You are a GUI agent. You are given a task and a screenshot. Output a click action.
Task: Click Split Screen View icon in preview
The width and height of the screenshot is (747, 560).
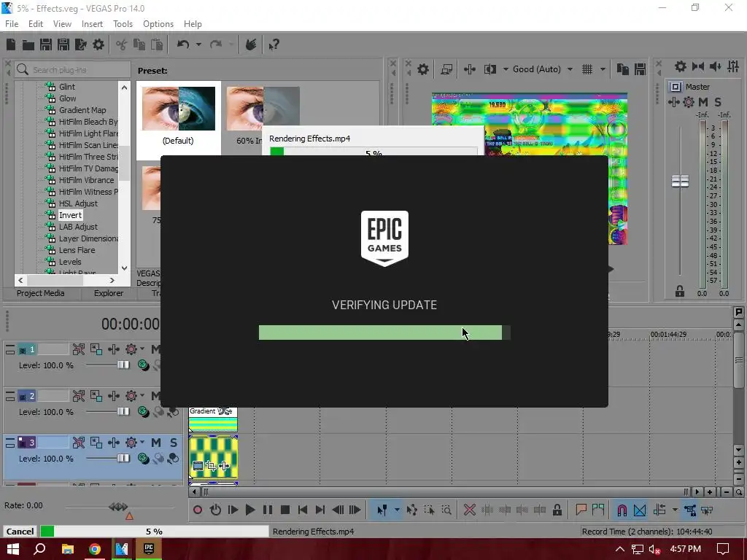pyautogui.click(x=489, y=69)
